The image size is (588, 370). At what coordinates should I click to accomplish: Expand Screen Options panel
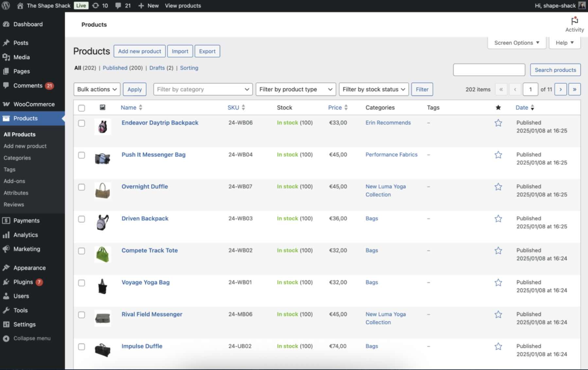pyautogui.click(x=517, y=43)
